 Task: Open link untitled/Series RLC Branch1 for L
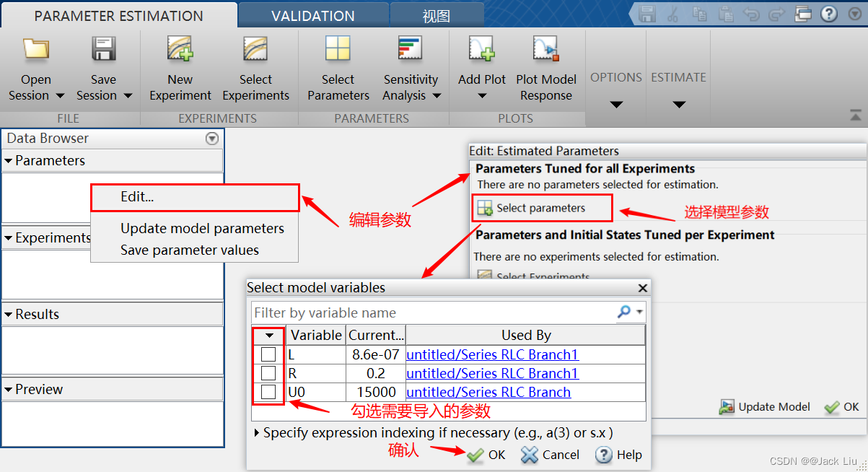coord(493,354)
